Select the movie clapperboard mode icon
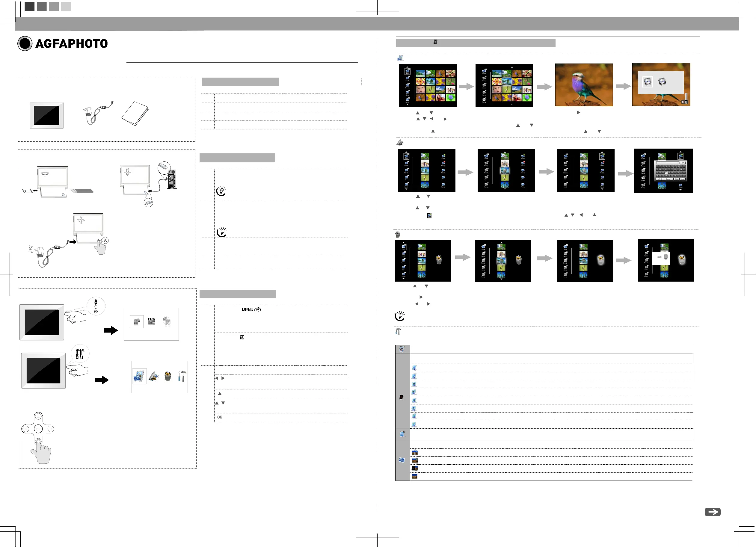 click(x=152, y=321)
